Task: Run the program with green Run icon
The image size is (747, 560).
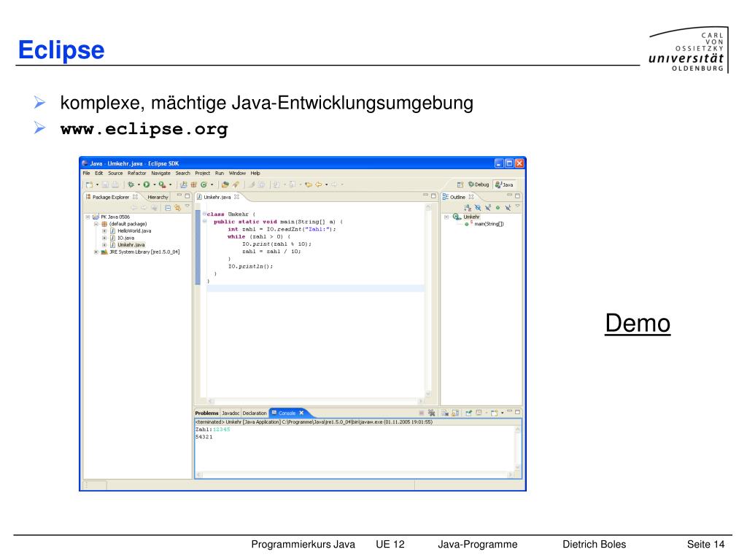Action: tap(146, 184)
